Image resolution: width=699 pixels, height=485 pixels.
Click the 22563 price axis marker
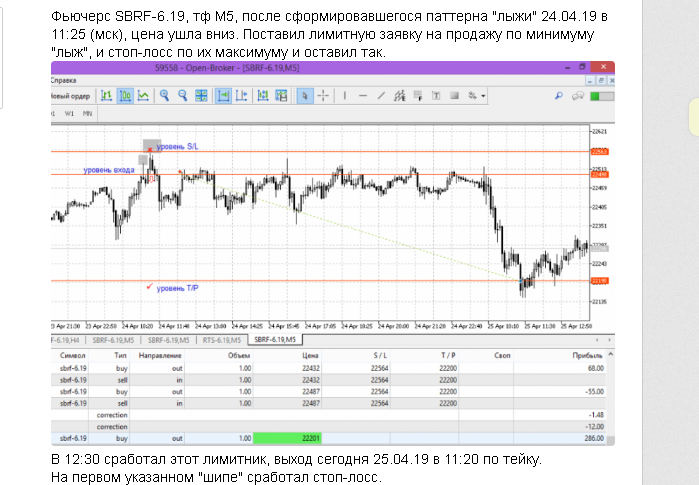click(600, 152)
